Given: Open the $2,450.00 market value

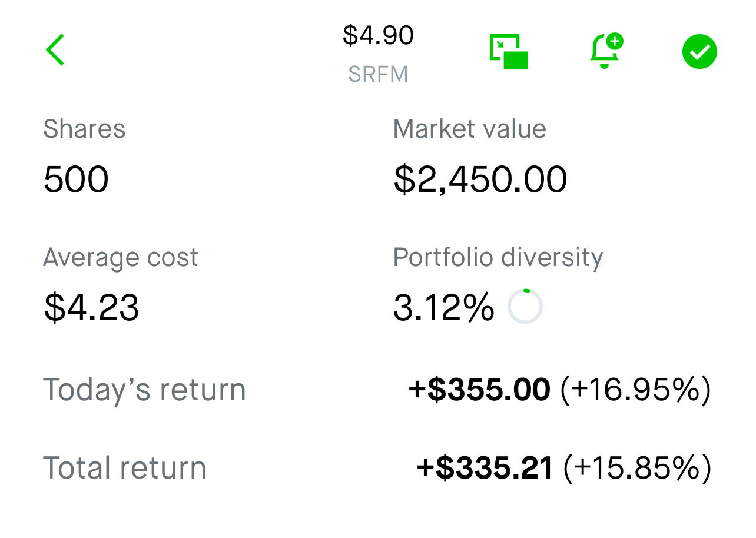Looking at the screenshot, I should click(x=480, y=180).
